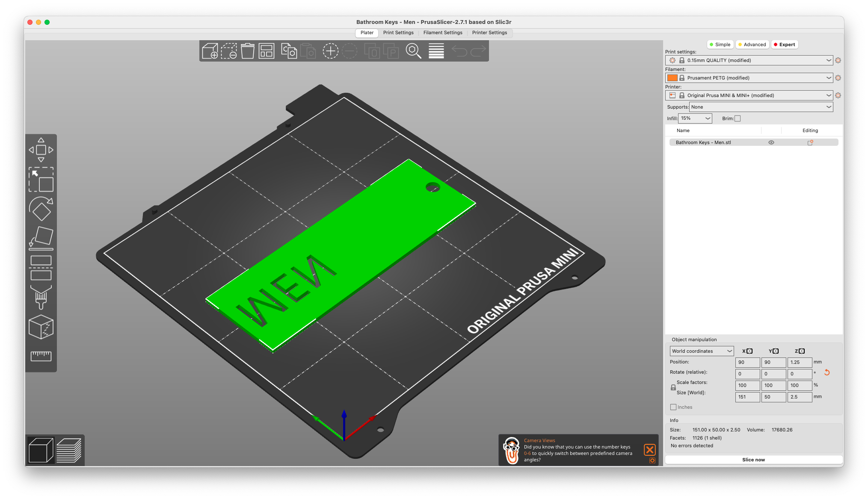Click the orange filament color swatch

(672, 78)
